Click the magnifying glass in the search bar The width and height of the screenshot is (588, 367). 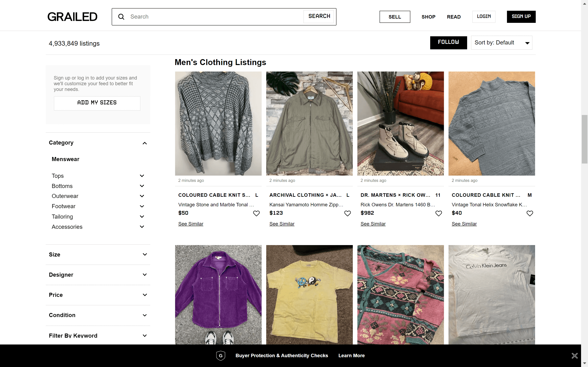click(x=121, y=17)
